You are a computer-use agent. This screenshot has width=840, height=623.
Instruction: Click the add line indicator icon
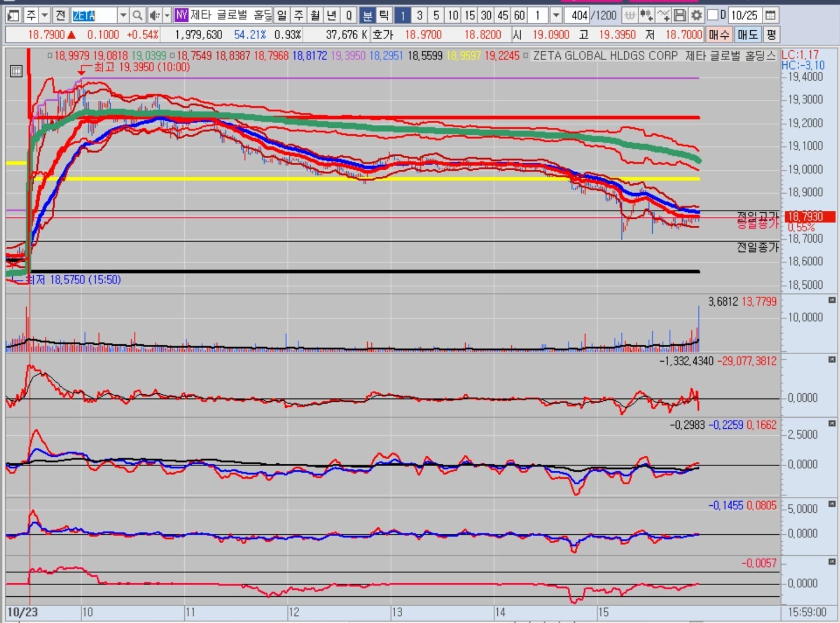pos(663,15)
